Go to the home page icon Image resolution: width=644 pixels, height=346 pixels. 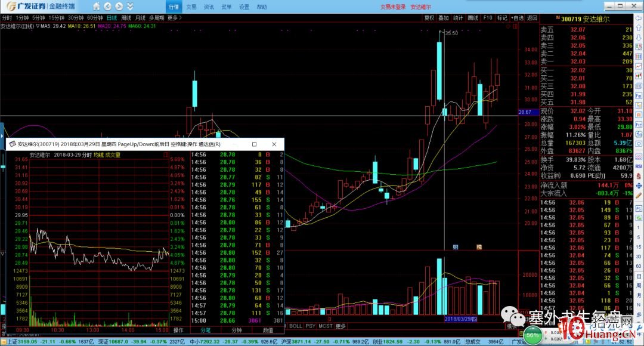[x=96, y=7]
